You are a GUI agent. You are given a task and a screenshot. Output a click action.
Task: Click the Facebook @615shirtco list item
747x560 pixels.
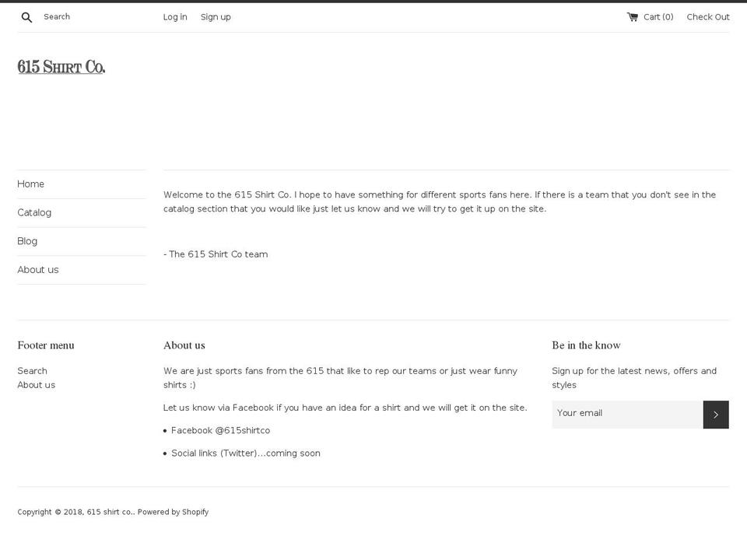click(220, 430)
